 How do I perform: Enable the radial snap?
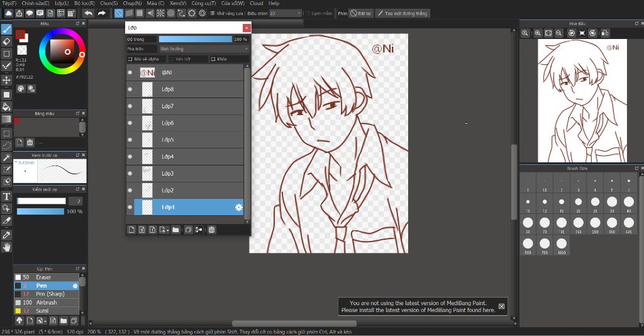[x=160, y=13]
